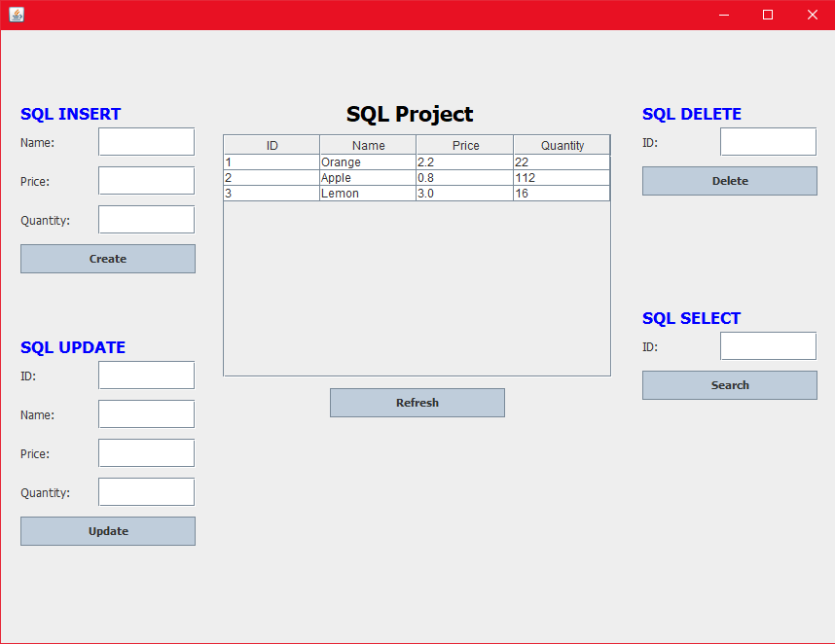Select the Orange row in the table
The image size is (835, 644).
coord(367,162)
